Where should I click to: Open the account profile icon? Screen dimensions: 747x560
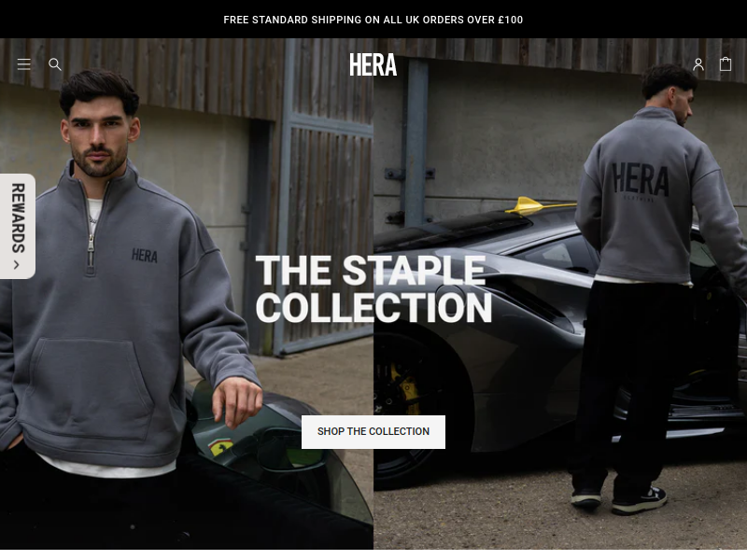[698, 64]
